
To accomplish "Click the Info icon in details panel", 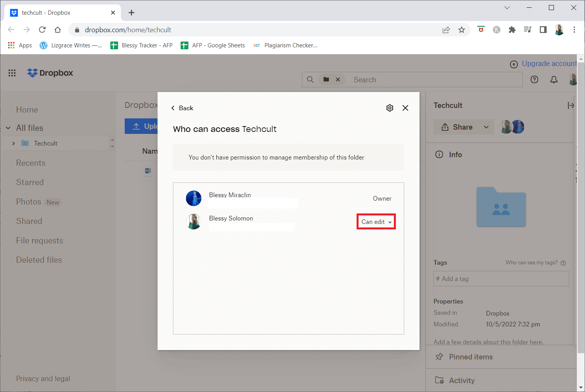I will click(439, 154).
